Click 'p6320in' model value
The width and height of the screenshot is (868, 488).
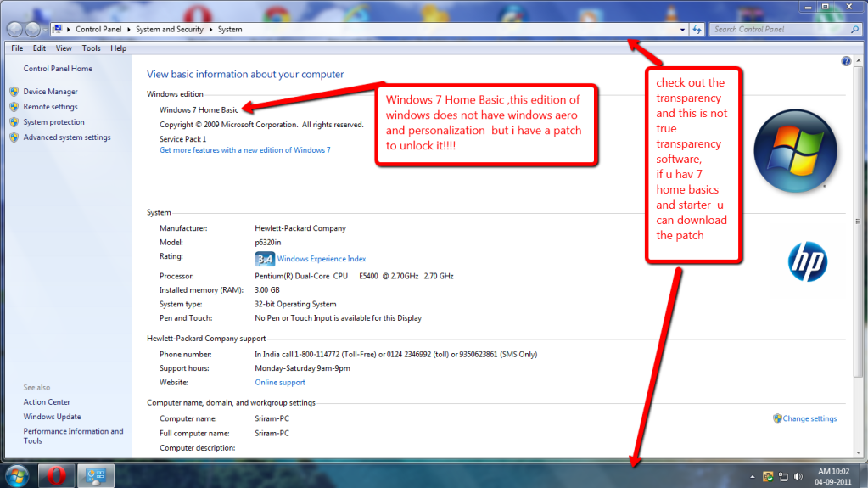coord(268,242)
